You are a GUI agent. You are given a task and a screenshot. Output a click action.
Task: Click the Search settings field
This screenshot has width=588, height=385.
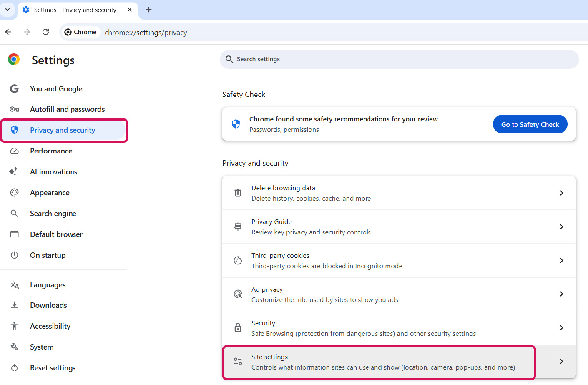[x=399, y=59]
